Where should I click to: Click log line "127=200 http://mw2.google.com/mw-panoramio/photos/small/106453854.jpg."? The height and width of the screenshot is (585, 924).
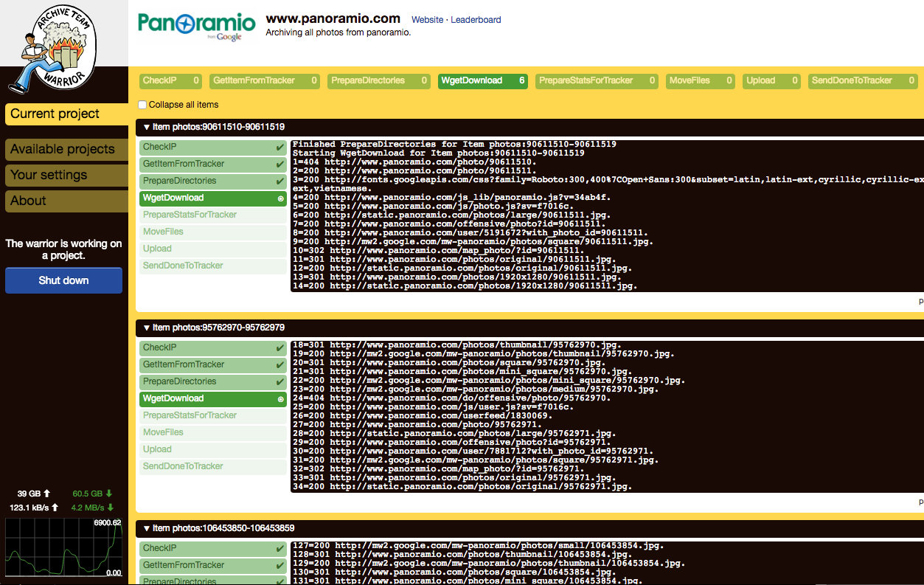pyautogui.click(x=478, y=546)
